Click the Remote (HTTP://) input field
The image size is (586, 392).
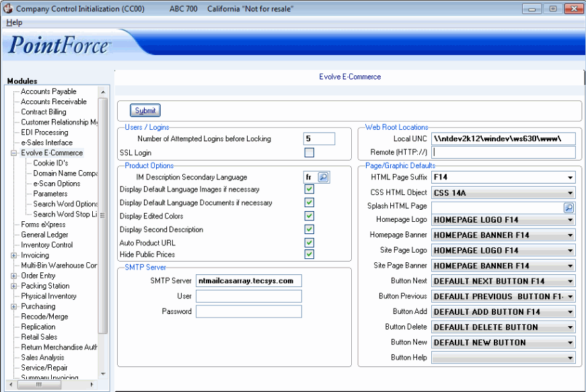503,153
